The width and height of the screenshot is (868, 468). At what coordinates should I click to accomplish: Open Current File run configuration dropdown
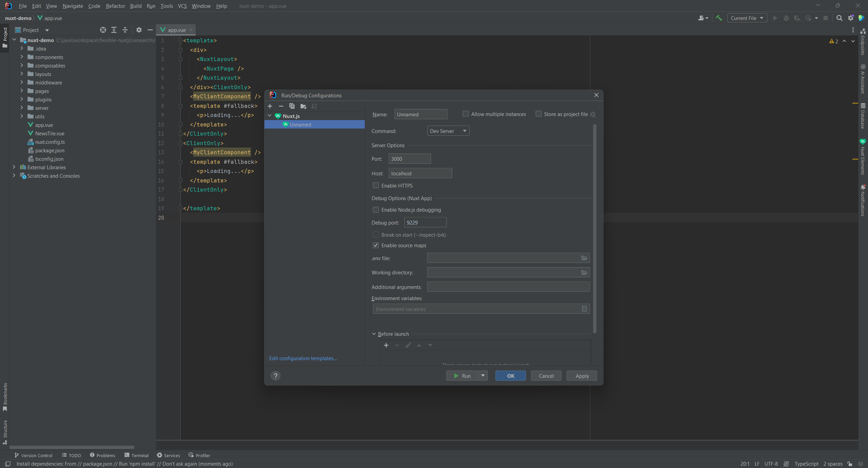[x=747, y=18]
